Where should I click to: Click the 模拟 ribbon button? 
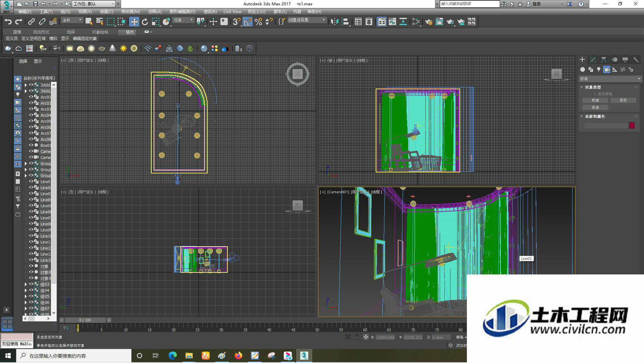click(53, 39)
